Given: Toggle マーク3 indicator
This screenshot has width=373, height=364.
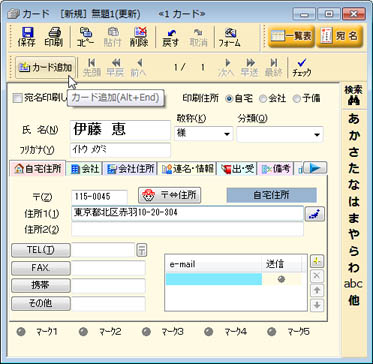Looking at the screenshot, I should [x=146, y=332].
